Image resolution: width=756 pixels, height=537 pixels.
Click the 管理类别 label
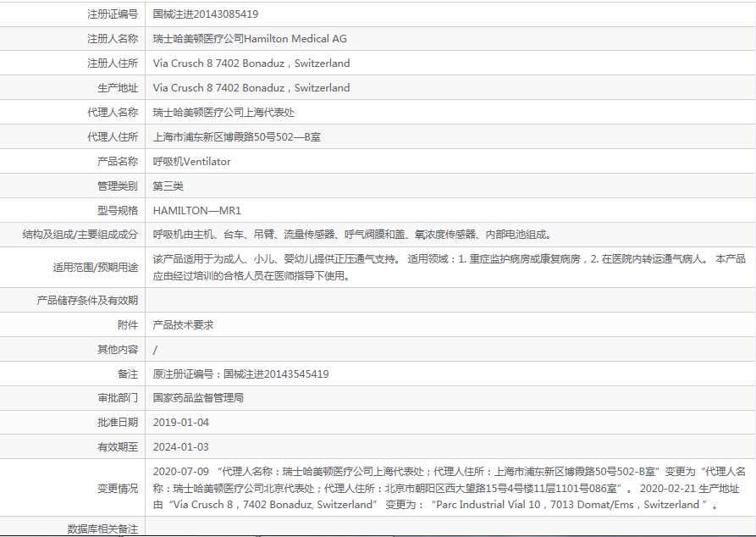pos(118,186)
